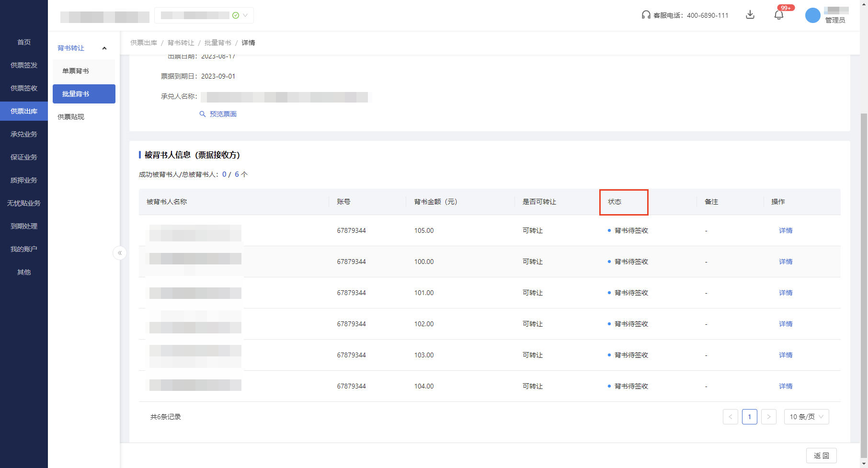Select page 1 in pagination
The image size is (868, 468).
[x=749, y=417]
